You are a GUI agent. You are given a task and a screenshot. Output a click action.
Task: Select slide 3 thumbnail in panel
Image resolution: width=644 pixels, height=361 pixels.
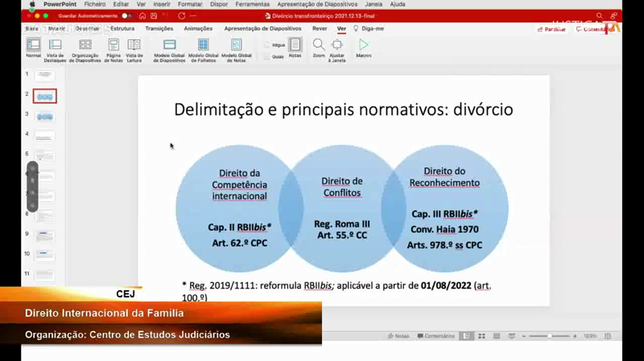45,116
